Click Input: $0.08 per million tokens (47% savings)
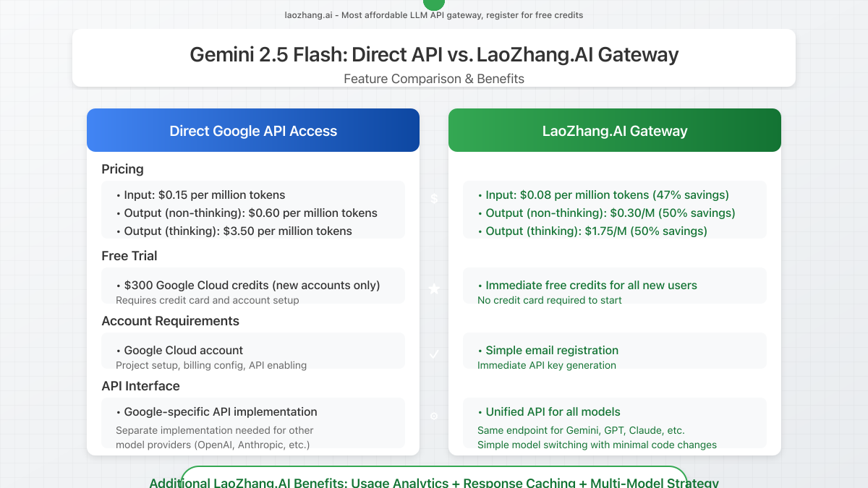Screen dimensions: 868x488 pos(603,195)
